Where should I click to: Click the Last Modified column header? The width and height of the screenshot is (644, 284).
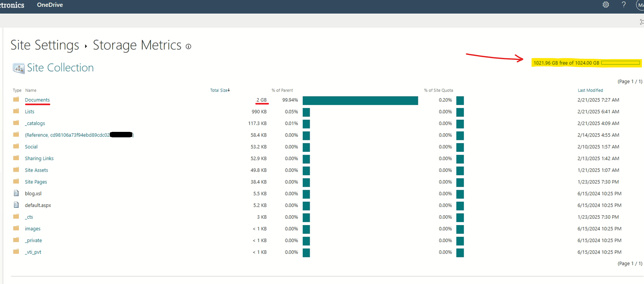pyautogui.click(x=590, y=90)
